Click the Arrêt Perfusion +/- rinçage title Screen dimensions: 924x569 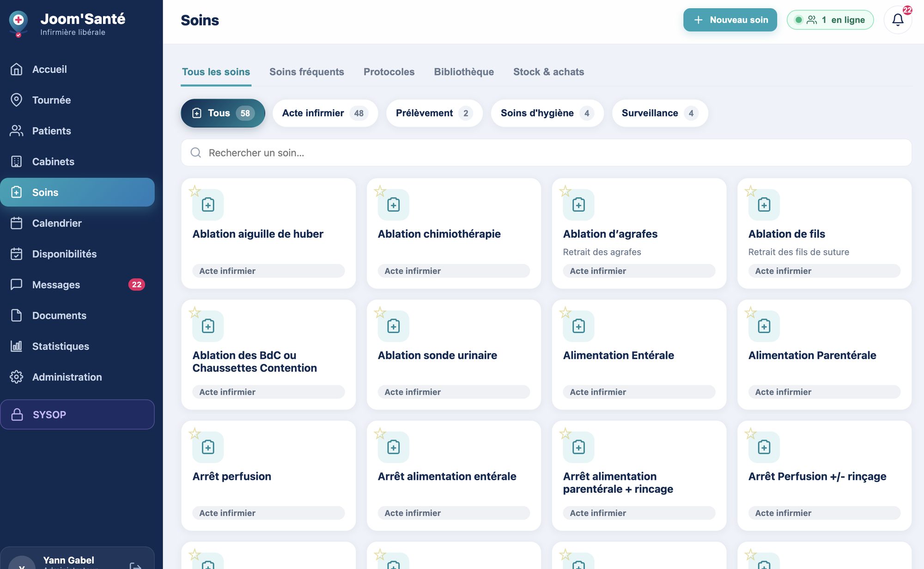coord(817,476)
